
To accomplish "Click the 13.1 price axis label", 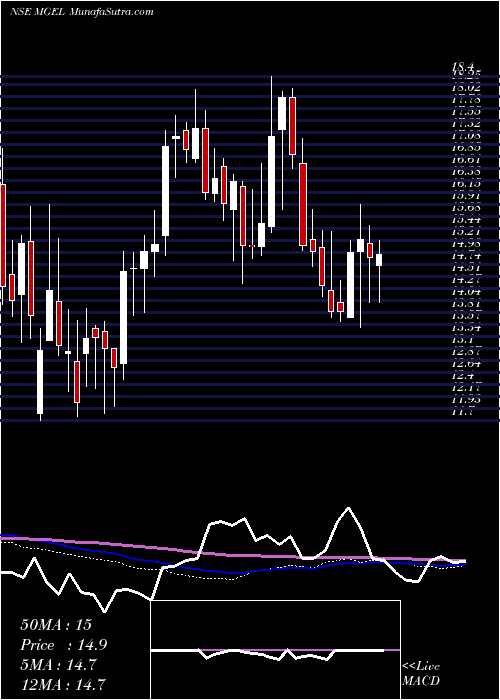I will [463, 340].
